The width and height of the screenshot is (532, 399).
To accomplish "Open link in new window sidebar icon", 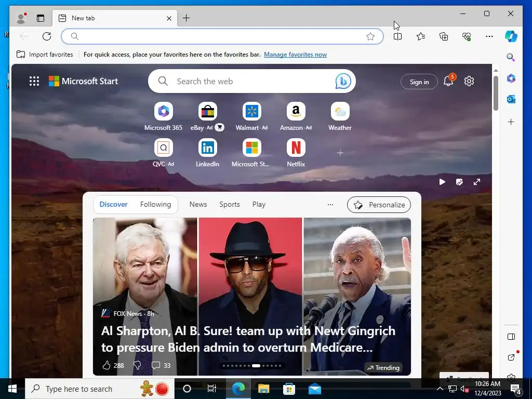I will pyautogui.click(x=511, y=357).
